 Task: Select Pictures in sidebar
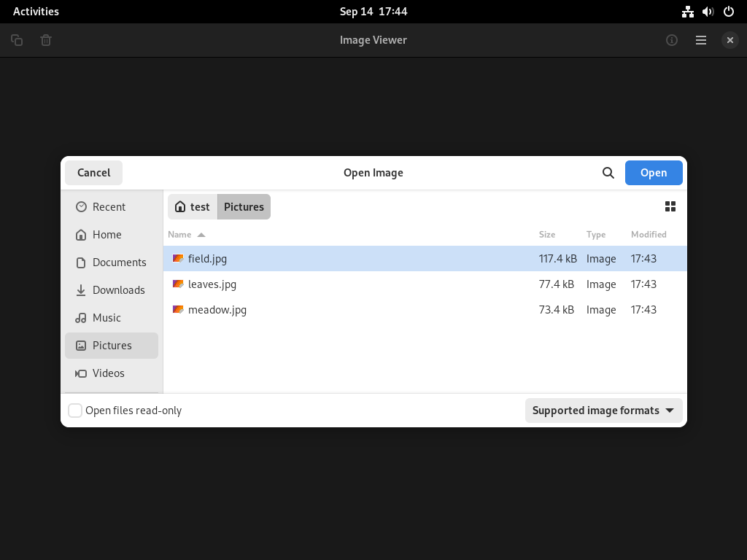pyautogui.click(x=112, y=345)
